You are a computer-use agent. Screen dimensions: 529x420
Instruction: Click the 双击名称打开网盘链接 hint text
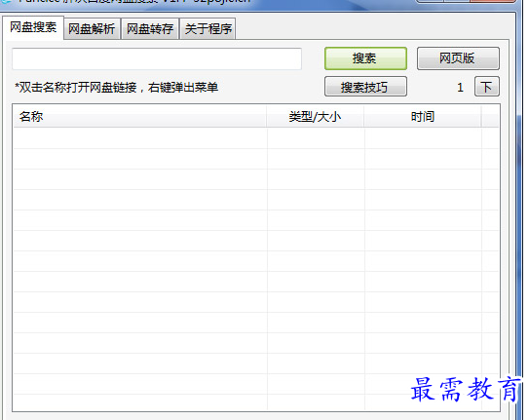(116, 88)
